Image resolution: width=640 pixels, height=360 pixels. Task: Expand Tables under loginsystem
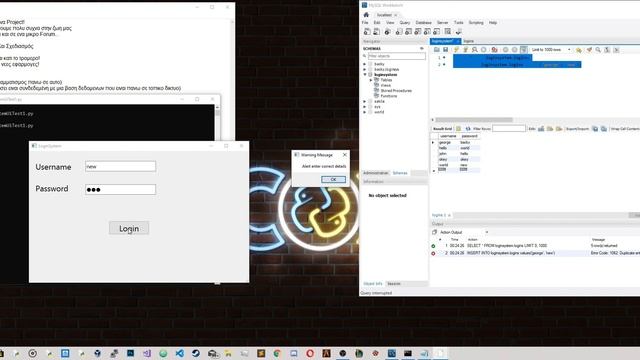pos(371,80)
